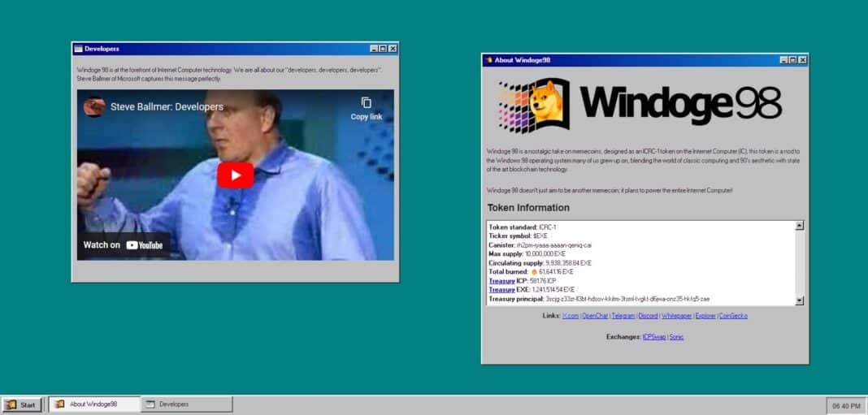Screen dimensions: 868x415
Task: Click the flame icon beside Total burned
Action: [x=534, y=272]
